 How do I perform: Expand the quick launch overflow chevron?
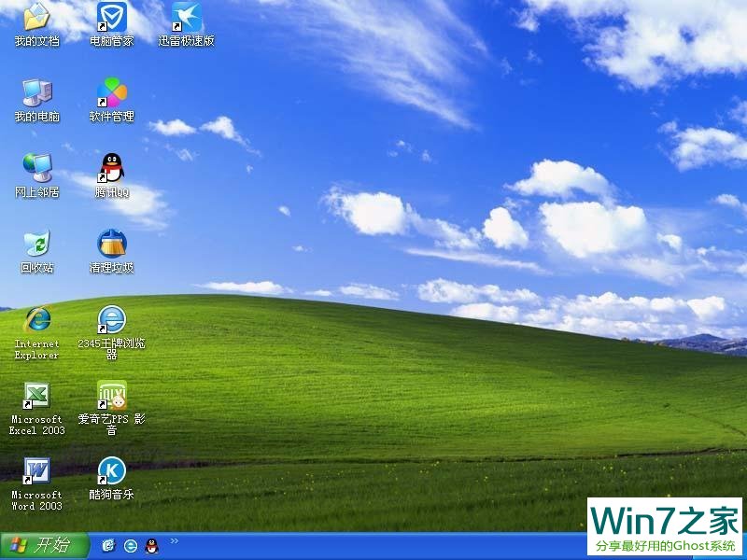[x=175, y=541]
